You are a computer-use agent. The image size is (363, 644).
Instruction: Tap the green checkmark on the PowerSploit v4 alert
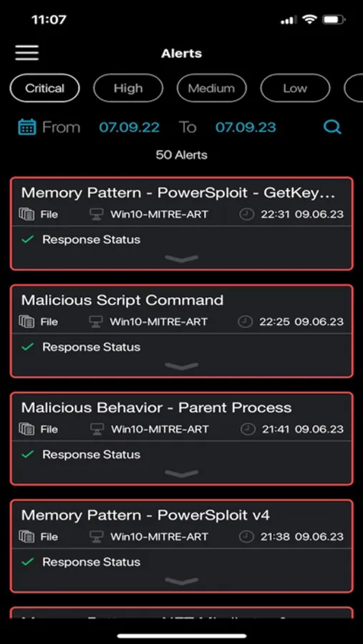[x=27, y=562]
